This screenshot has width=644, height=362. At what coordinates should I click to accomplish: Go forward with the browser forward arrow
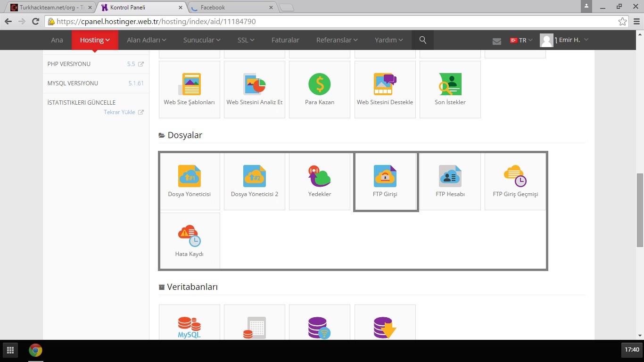pyautogui.click(x=22, y=21)
